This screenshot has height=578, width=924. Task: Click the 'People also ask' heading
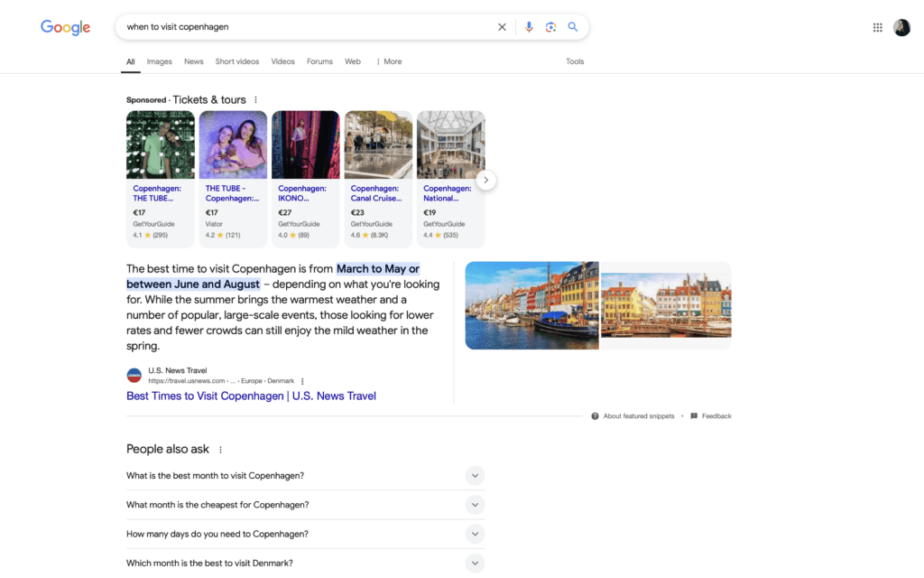[x=167, y=450]
